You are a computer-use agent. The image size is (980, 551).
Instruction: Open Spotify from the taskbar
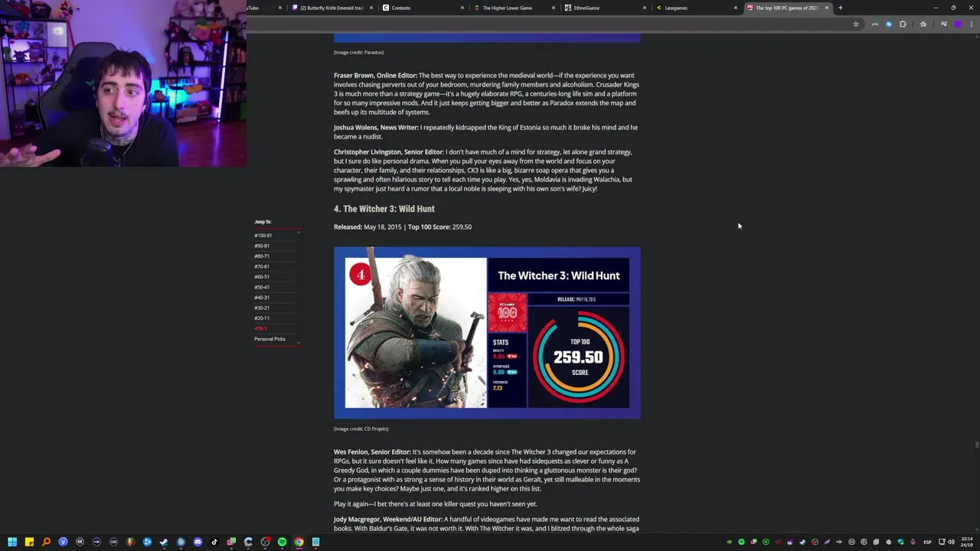tap(282, 542)
